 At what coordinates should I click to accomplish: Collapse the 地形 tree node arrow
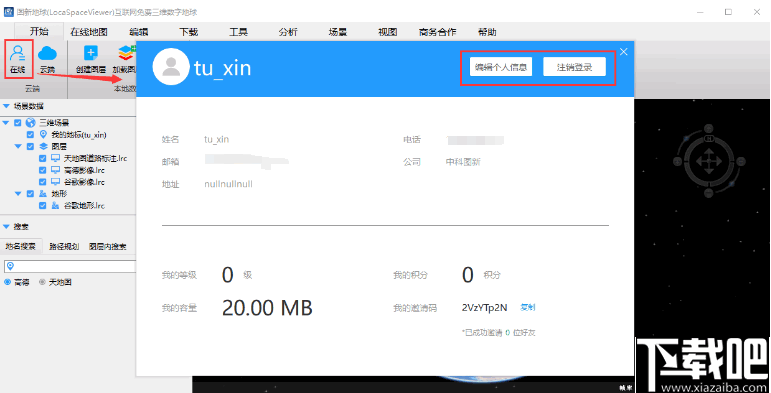pos(18,193)
